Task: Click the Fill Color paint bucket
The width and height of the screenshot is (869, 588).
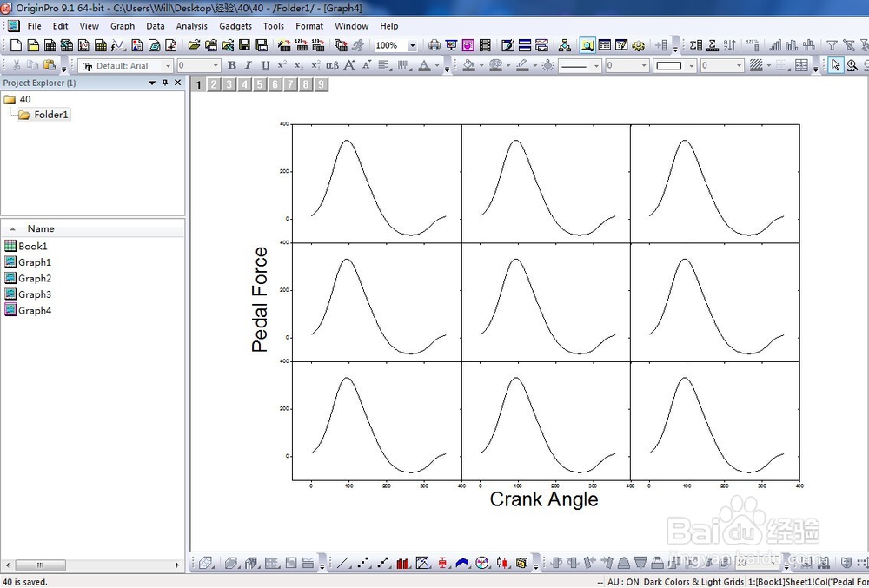Action: (469, 65)
